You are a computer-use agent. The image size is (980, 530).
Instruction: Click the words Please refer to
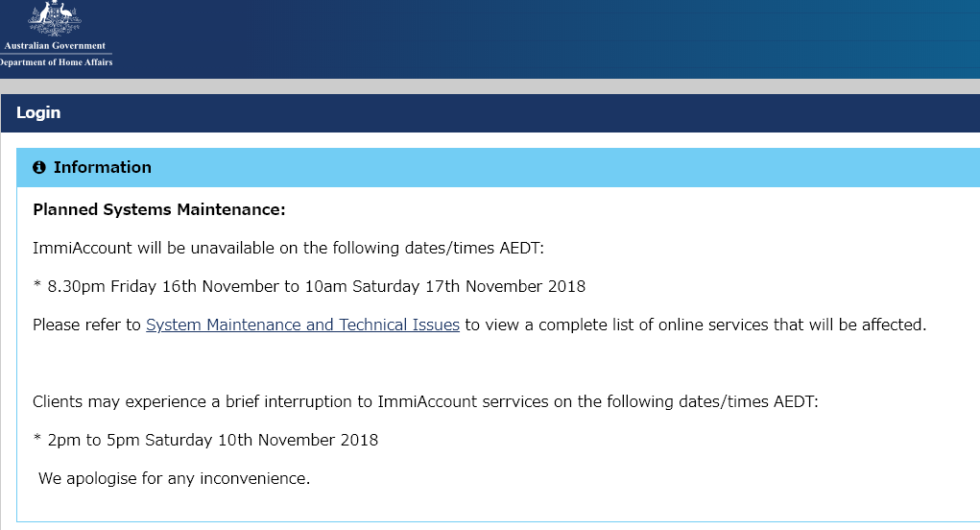point(87,325)
